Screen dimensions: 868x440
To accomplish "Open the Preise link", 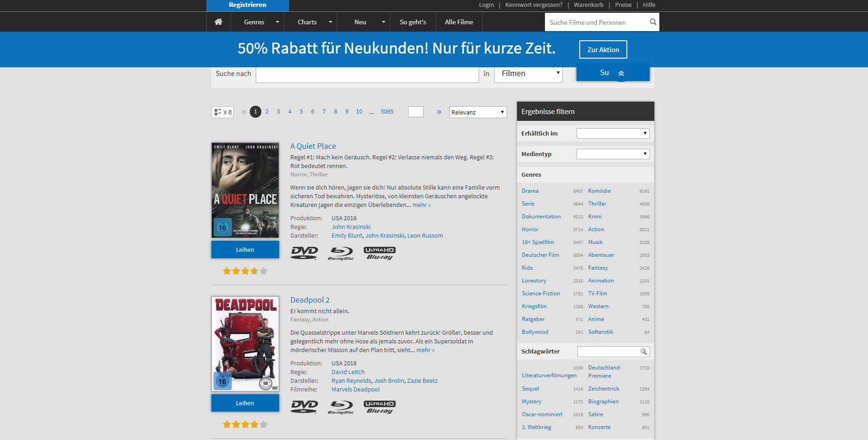I will [623, 5].
